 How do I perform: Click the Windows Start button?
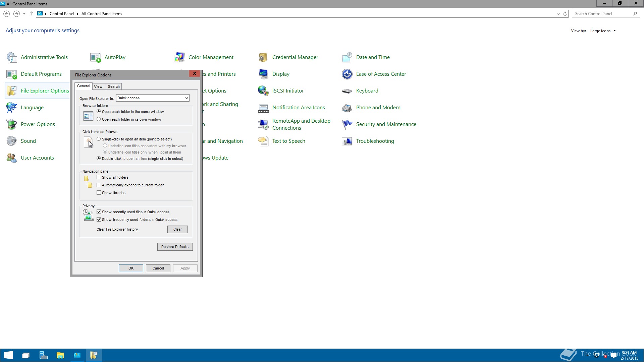point(8,355)
